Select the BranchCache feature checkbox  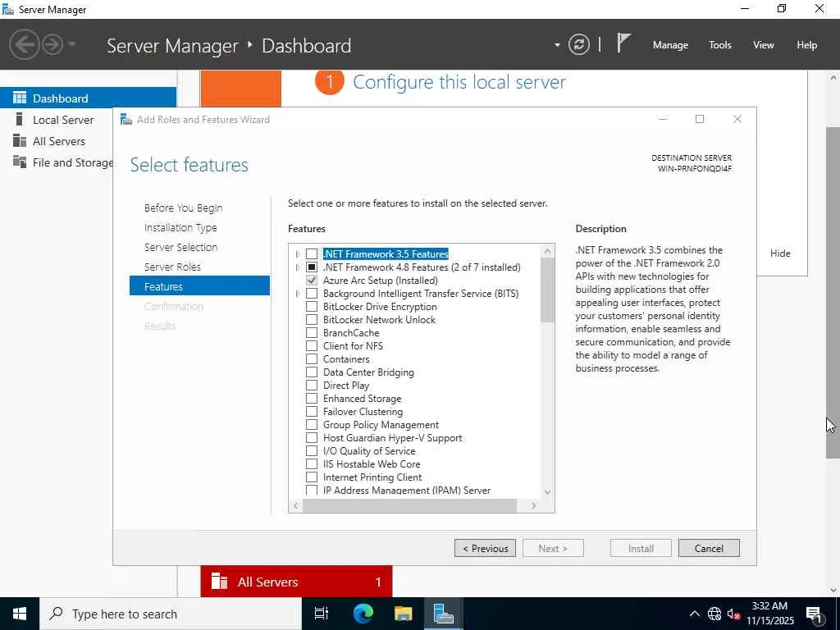pyautogui.click(x=312, y=333)
